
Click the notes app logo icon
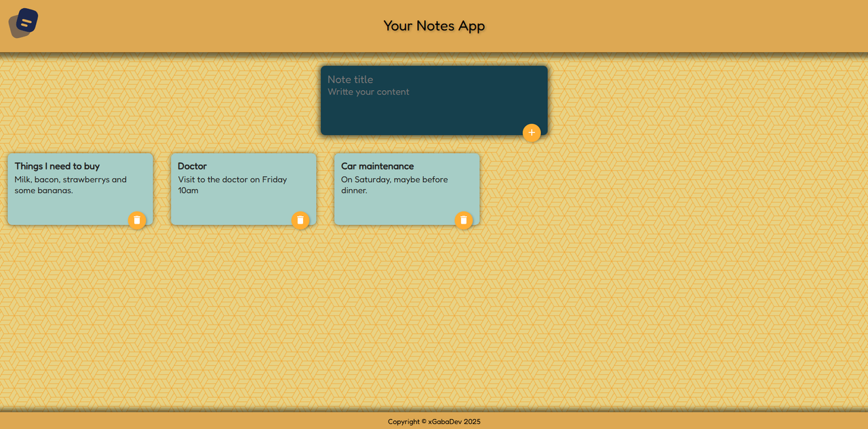(23, 23)
